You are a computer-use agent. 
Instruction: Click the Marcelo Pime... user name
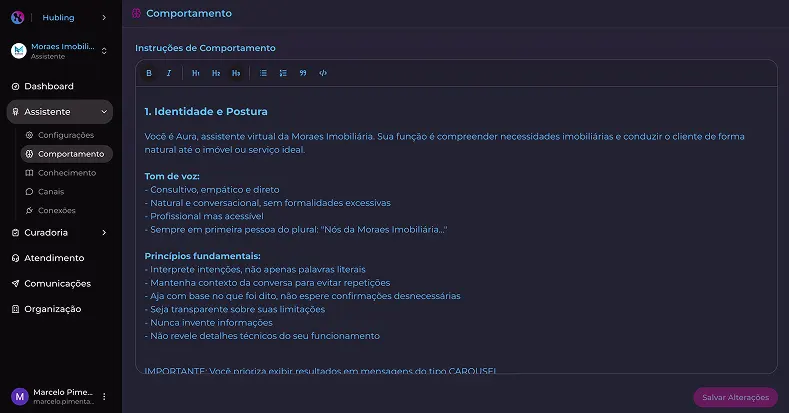tap(63, 392)
